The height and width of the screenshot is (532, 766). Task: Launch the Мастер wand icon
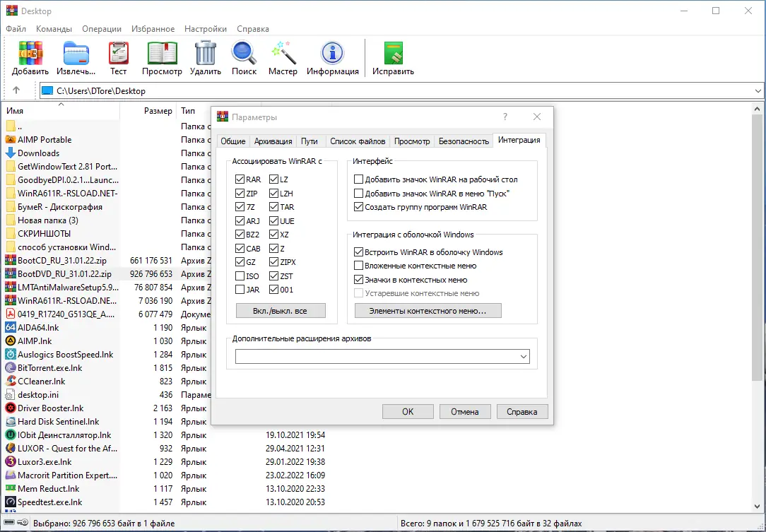283,53
